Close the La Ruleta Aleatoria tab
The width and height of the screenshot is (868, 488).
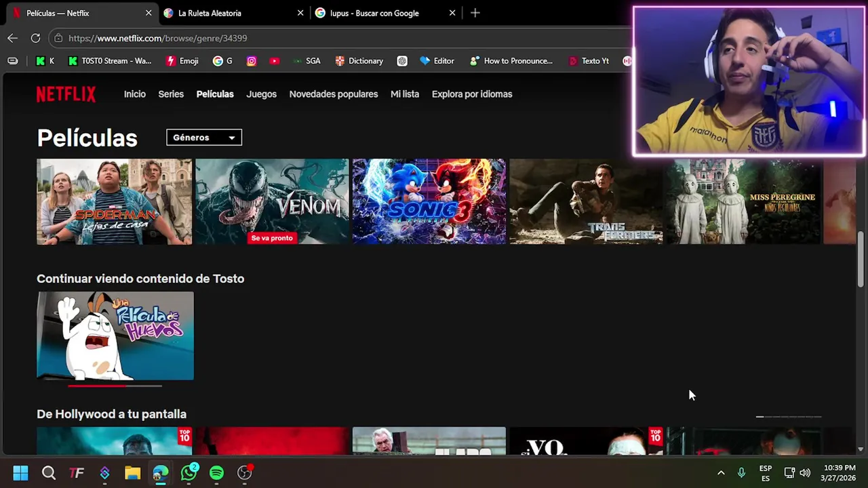click(300, 13)
